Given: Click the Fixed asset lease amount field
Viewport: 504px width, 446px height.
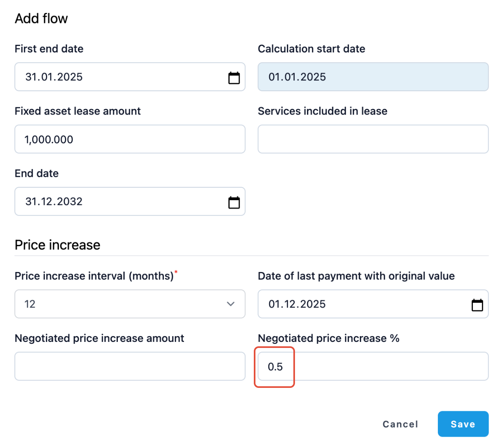Looking at the screenshot, I should click(x=130, y=139).
